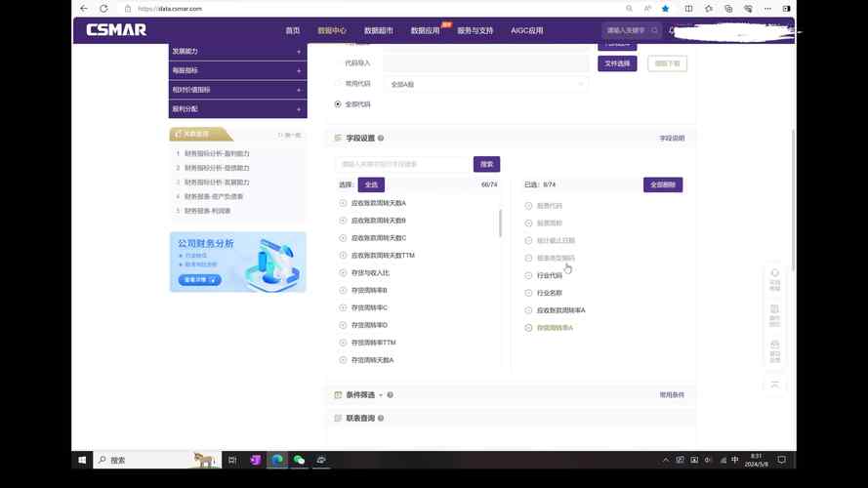868x488 pixels.
Task: Select the 代码导入 radio button
Action: click(x=338, y=63)
